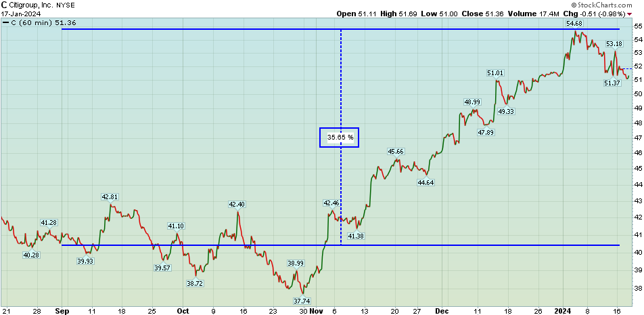The height and width of the screenshot is (315, 644).
Task: Click the 54.68 peak price label
Action: point(574,24)
